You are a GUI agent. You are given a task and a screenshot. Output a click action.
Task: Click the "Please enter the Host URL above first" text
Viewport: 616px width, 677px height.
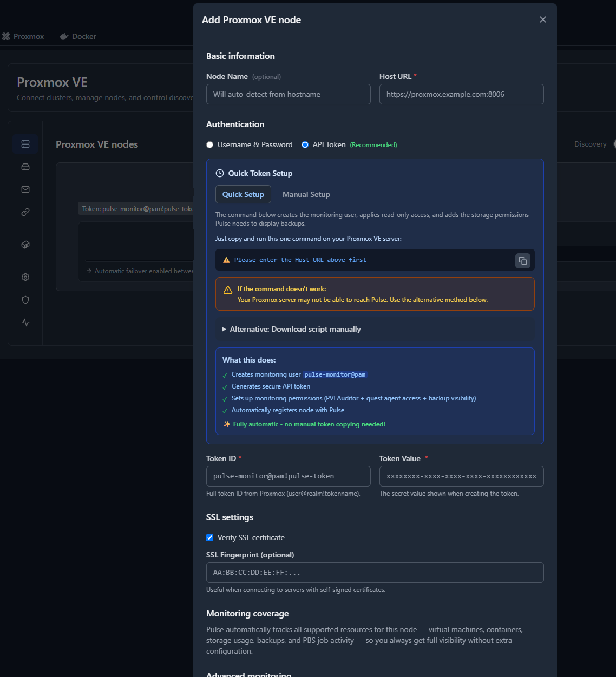pos(300,260)
